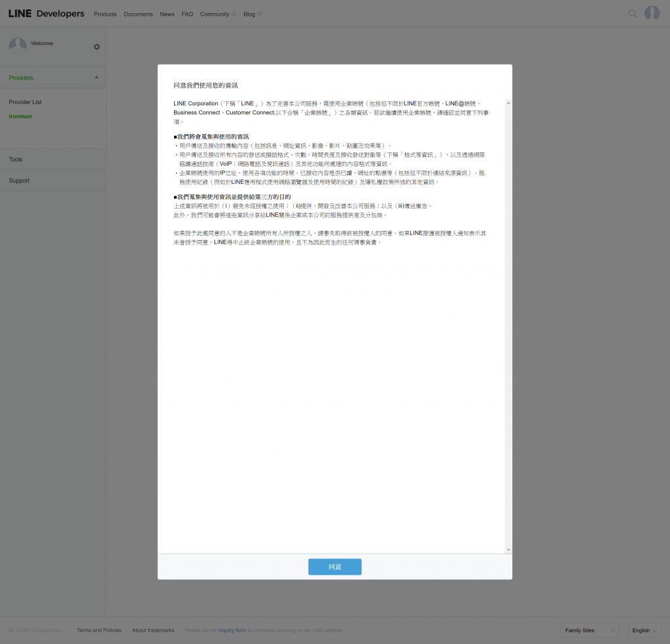Collapse the Providers section arrow
The width and height of the screenshot is (670, 644).
pos(97,77)
